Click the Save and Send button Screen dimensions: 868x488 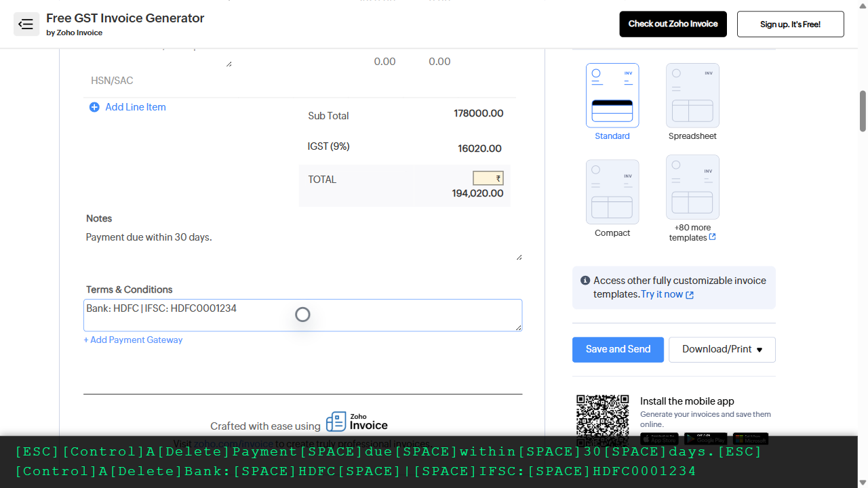click(618, 349)
